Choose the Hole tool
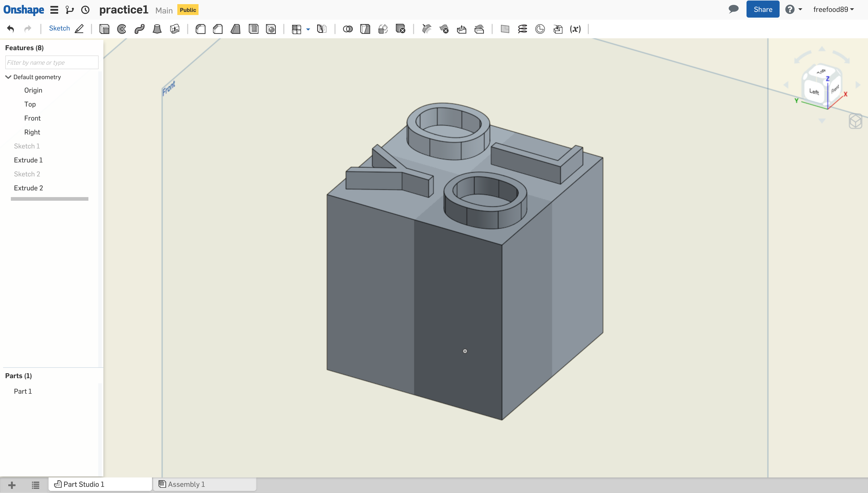 click(271, 29)
